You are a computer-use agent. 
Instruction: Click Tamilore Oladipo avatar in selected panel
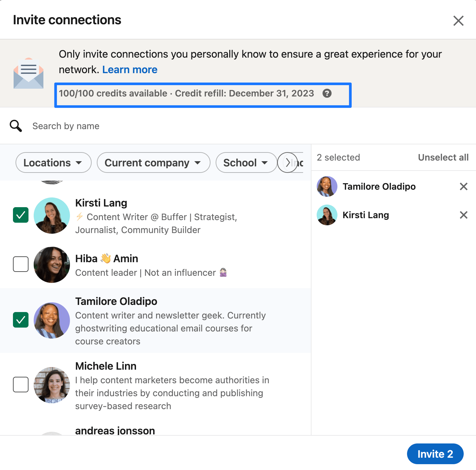[x=327, y=186]
